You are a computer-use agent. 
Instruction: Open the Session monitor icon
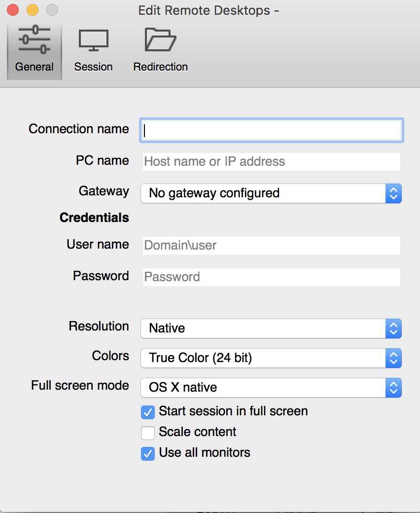pyautogui.click(x=94, y=40)
